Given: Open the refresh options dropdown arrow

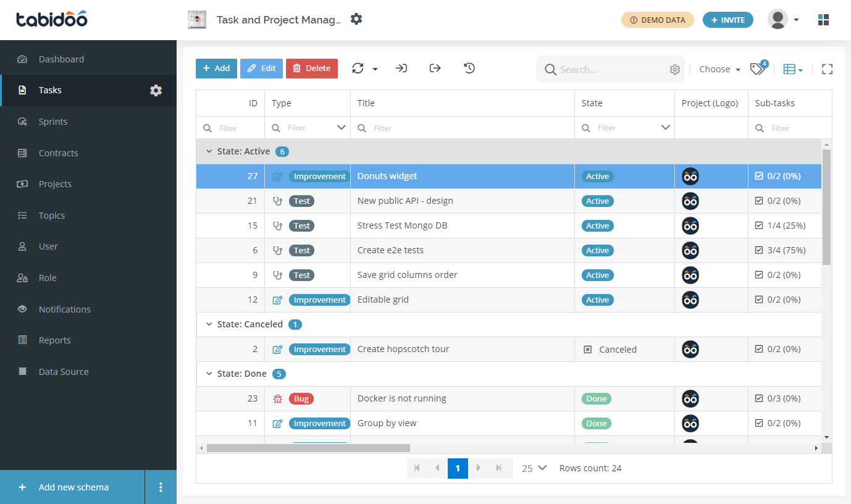Looking at the screenshot, I should click(x=375, y=69).
